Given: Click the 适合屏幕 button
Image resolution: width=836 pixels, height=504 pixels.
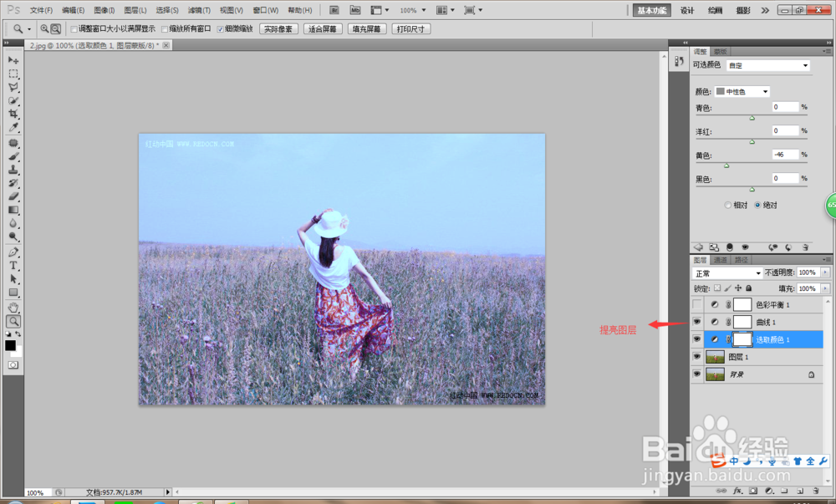Looking at the screenshot, I should [323, 29].
